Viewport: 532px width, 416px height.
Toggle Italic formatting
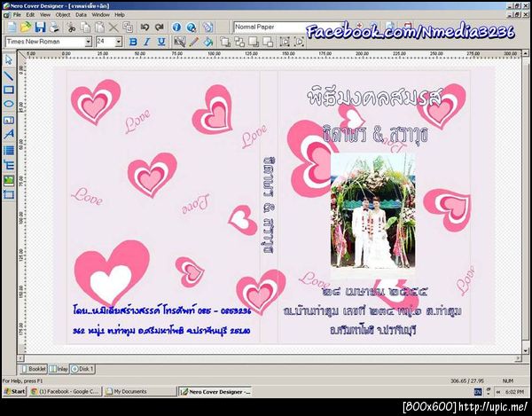[x=147, y=42]
